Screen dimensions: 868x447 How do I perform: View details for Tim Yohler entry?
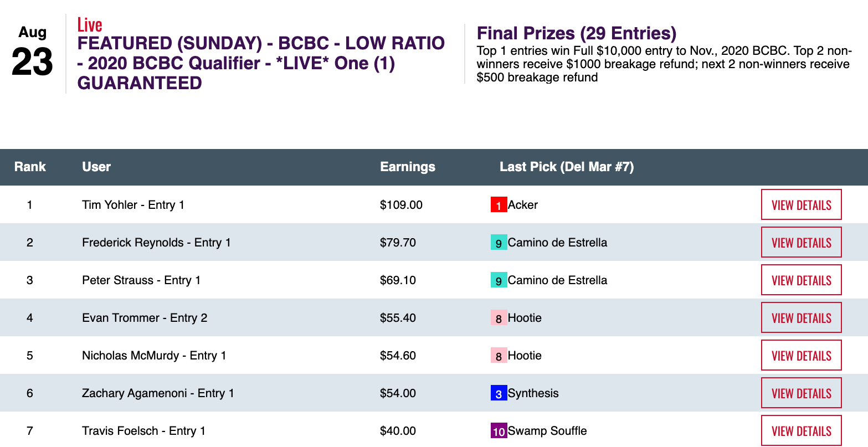point(801,205)
